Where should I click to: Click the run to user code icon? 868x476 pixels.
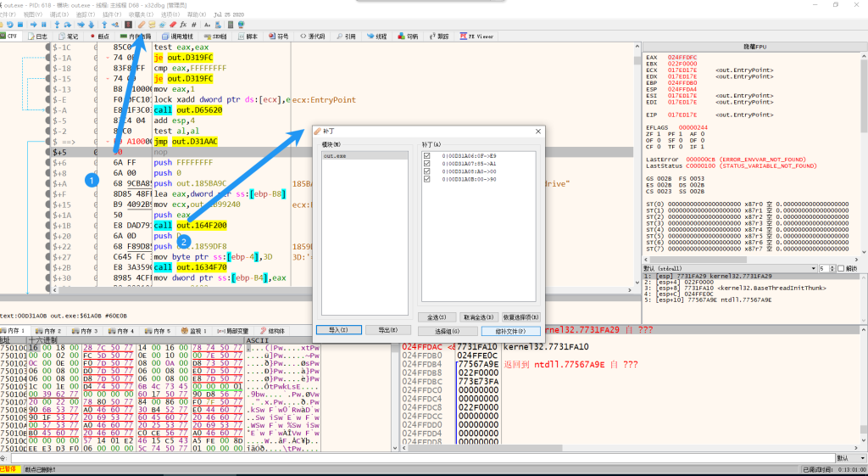click(x=115, y=25)
